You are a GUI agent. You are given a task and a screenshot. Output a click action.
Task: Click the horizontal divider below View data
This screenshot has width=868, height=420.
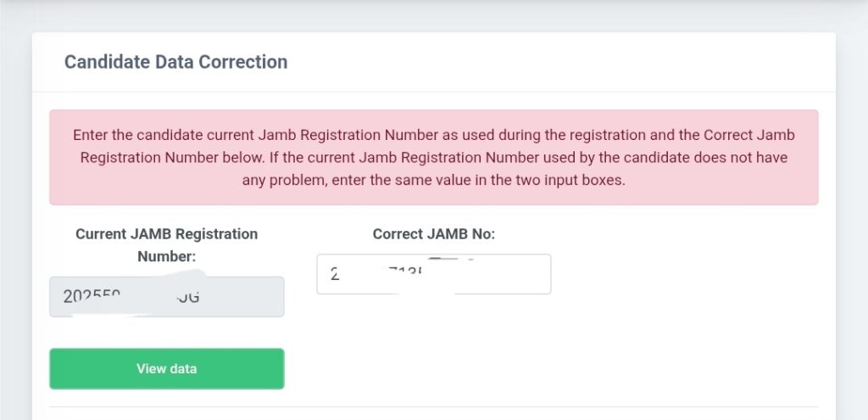433,406
